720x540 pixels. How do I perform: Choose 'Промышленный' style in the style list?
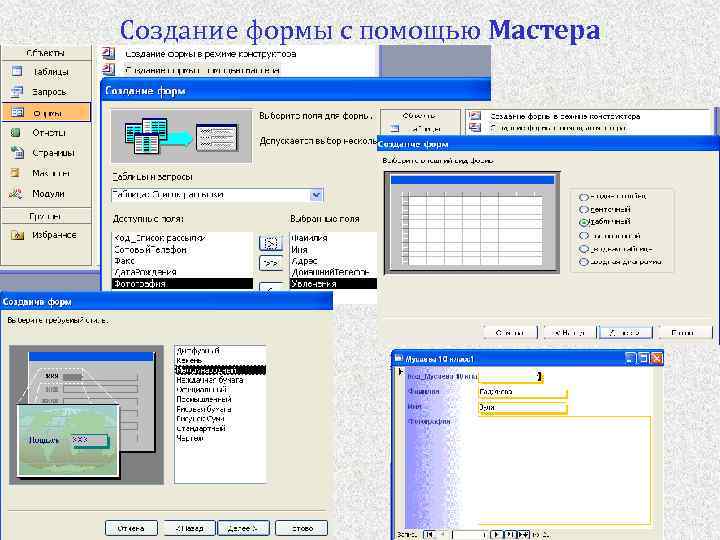point(220,399)
